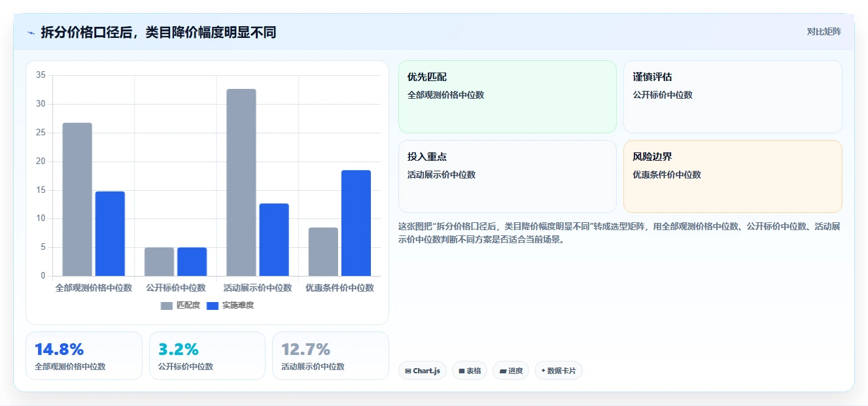Click the 对比矩阵 label at top right
This screenshot has width=868, height=406.
824,31
